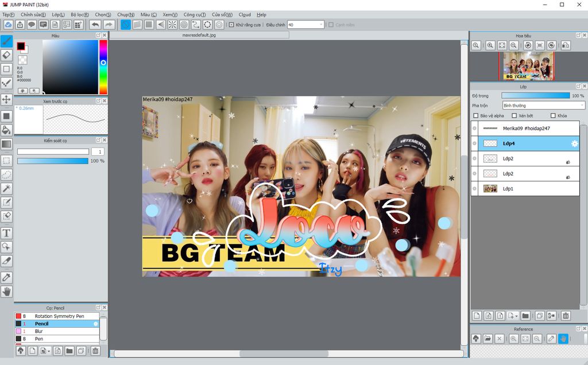
Task: Select Rotation Symmetry Pen brush
Action: [57, 316]
